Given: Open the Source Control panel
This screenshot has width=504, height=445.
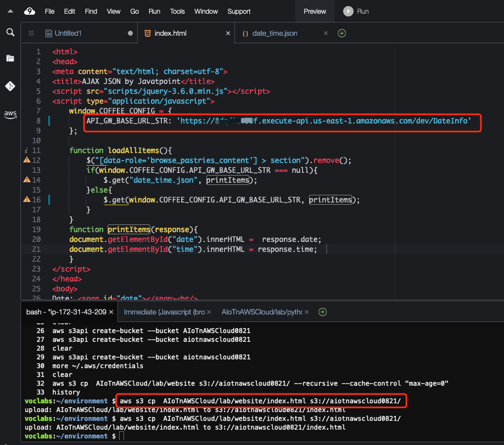Looking at the screenshot, I should coord(10,86).
